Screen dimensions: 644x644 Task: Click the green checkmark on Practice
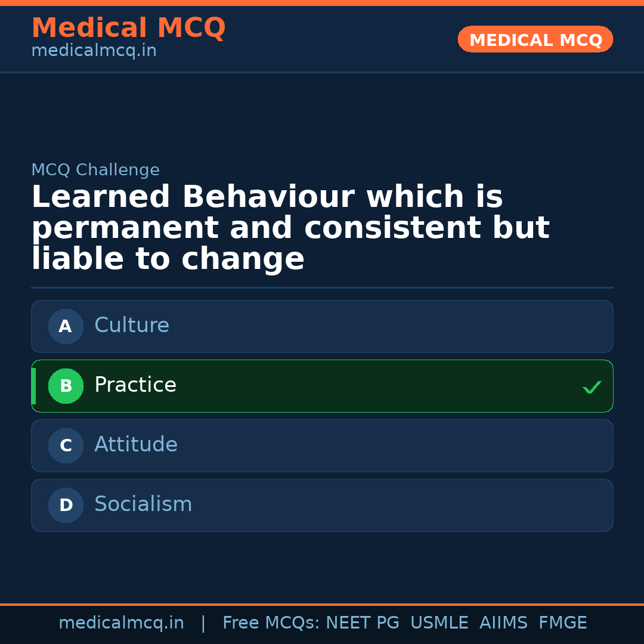pyautogui.click(x=592, y=387)
